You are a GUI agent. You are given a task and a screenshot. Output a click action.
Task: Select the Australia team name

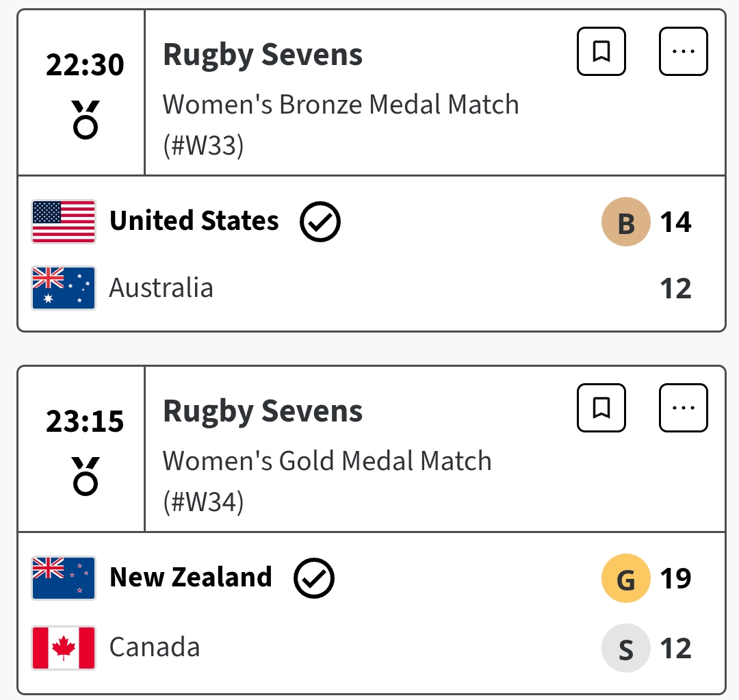click(161, 288)
